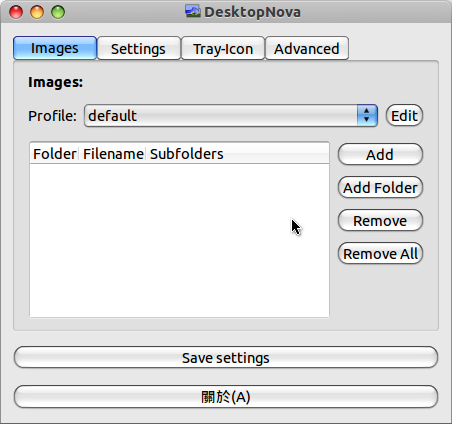Screen dimensions: 452x424
Task: Click the Save settings button
Action: pos(226,357)
